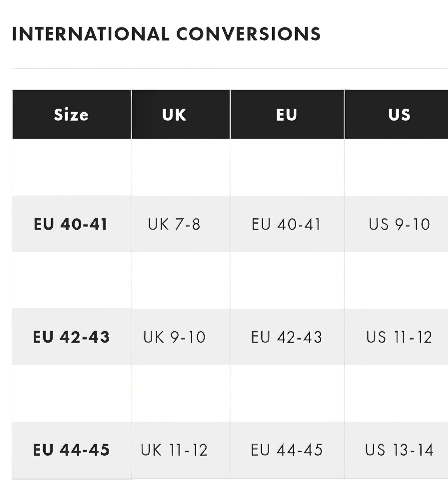Select the US 13-14 cell
The width and height of the screenshot is (448, 495).
coord(399,450)
